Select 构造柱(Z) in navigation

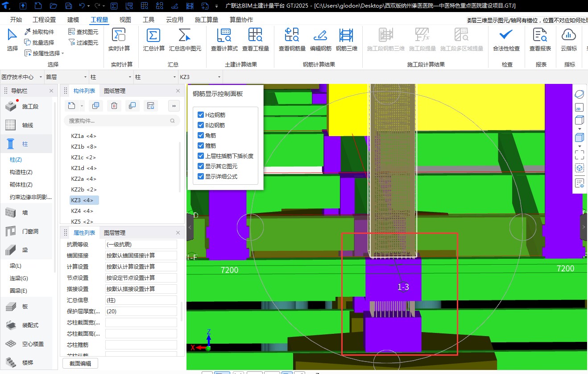21,172
